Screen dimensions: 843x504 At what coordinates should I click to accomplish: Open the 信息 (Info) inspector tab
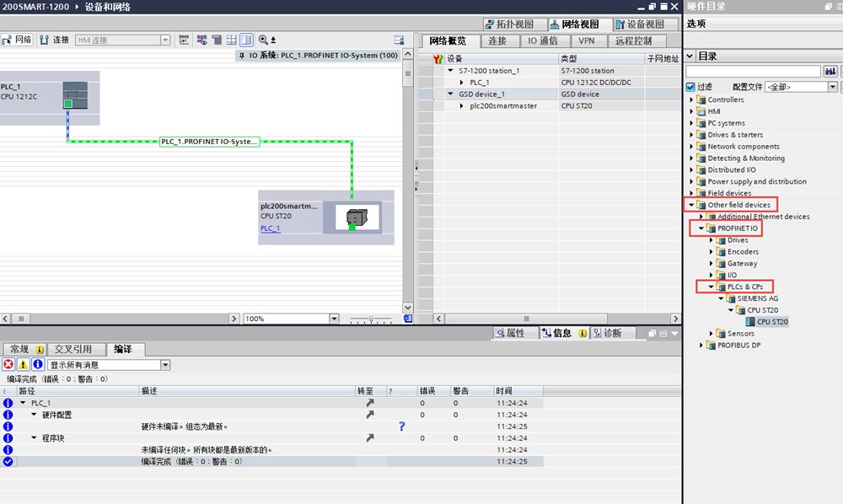pyautogui.click(x=564, y=333)
